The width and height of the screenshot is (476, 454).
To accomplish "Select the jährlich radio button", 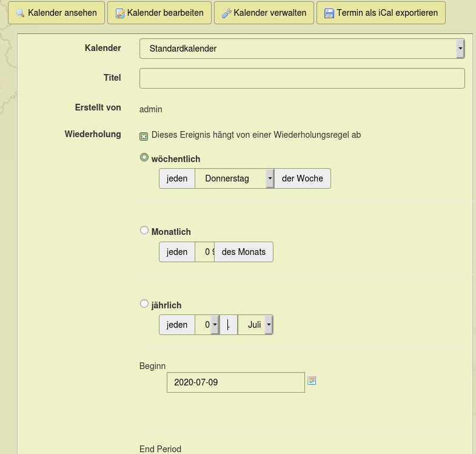I will point(144,303).
